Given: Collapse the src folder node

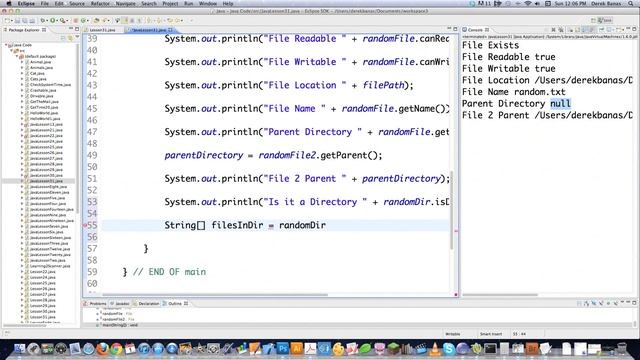Looking at the screenshot, I should tap(12, 51).
